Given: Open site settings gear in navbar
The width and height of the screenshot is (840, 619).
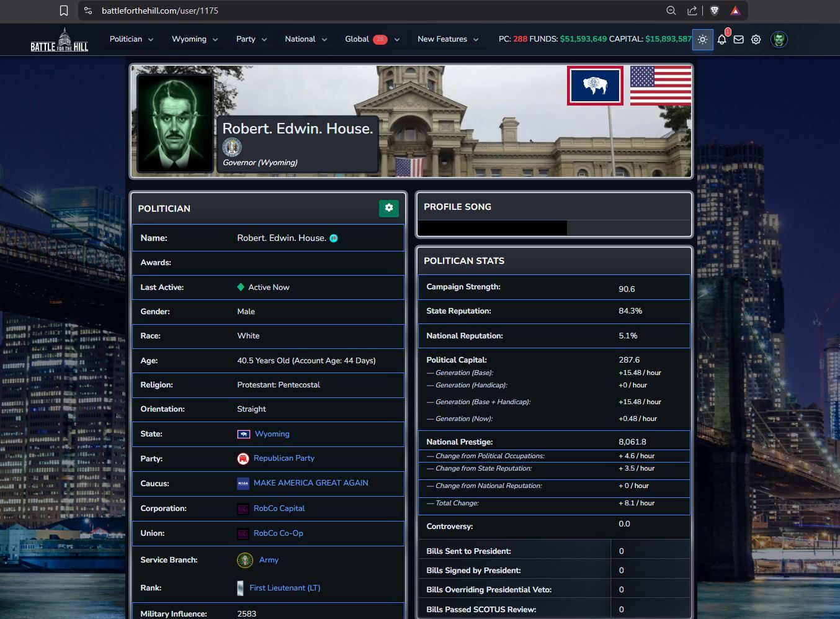Looking at the screenshot, I should (756, 40).
